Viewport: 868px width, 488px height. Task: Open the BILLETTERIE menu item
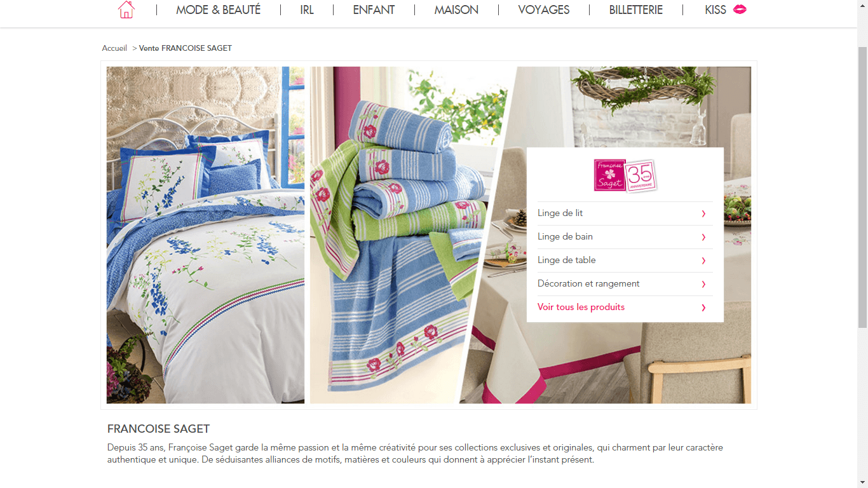click(x=636, y=10)
